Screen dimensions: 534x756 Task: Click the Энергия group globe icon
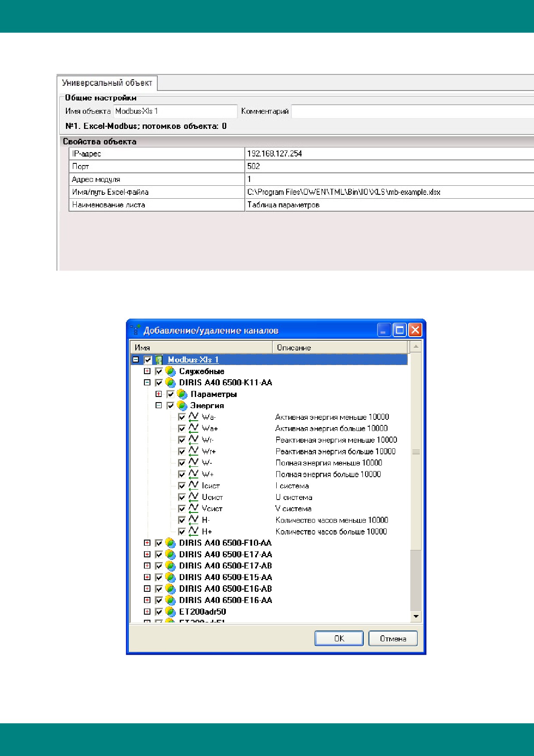[x=182, y=406]
